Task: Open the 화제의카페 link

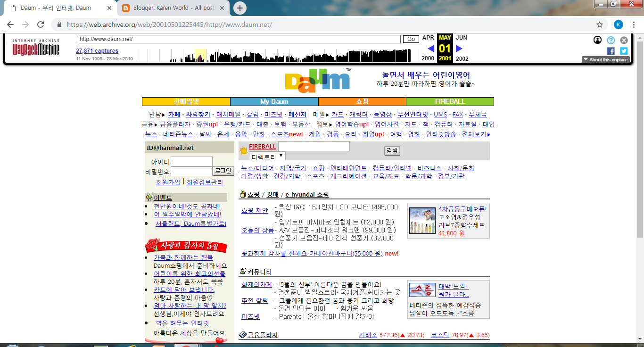Action: point(256,285)
